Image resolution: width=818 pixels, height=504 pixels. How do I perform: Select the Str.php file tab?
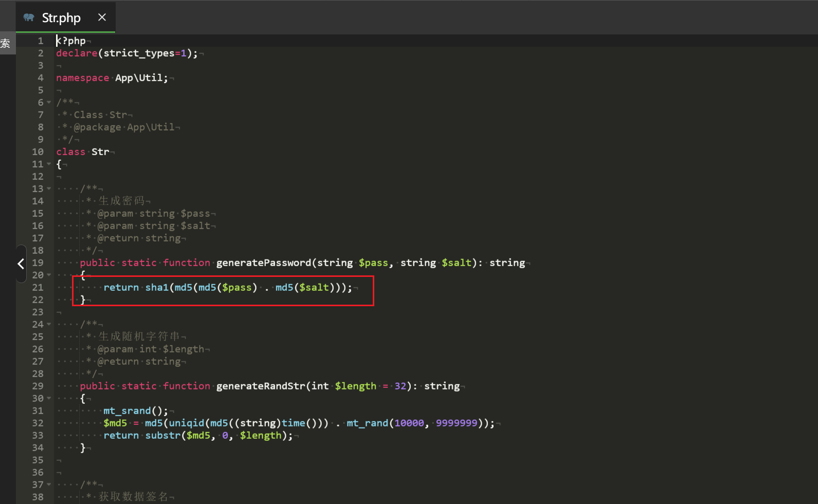(61, 18)
